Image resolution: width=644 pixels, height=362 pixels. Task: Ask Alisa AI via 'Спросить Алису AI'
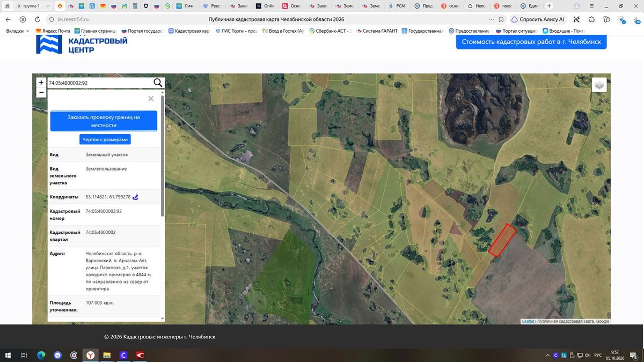point(537,19)
